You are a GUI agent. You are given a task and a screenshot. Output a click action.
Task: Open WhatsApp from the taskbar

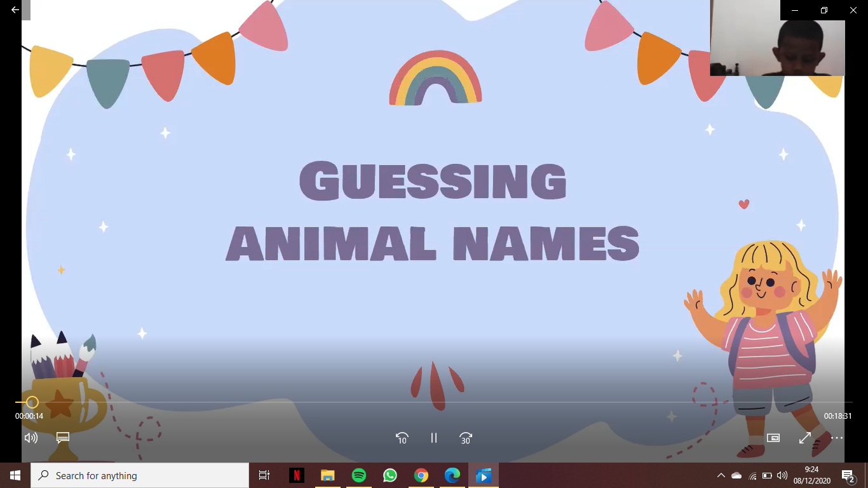point(390,475)
